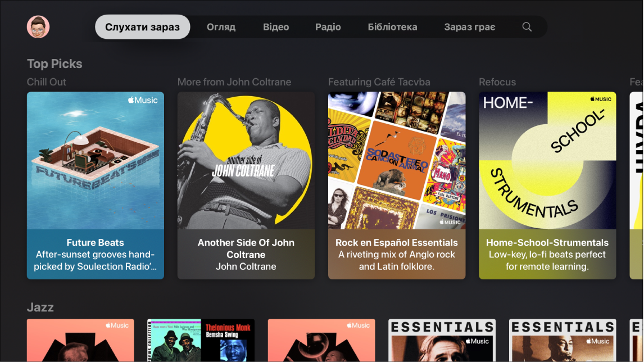This screenshot has width=644, height=362.
Task: Click the Chill Out label
Action: pyautogui.click(x=47, y=82)
